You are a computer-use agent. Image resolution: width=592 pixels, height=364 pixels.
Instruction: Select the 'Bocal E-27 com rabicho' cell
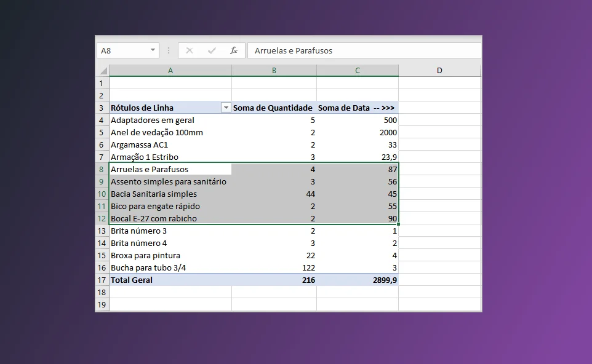click(170, 218)
